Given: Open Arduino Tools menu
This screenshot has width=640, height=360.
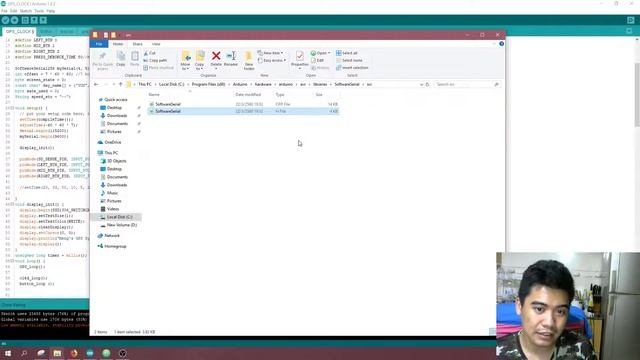Looking at the screenshot, I should click(x=39, y=11).
